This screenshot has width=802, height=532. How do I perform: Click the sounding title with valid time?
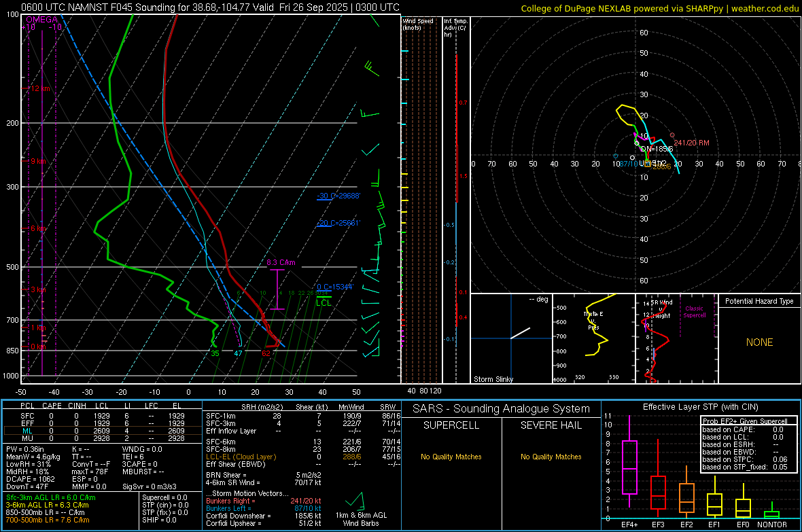coord(210,7)
